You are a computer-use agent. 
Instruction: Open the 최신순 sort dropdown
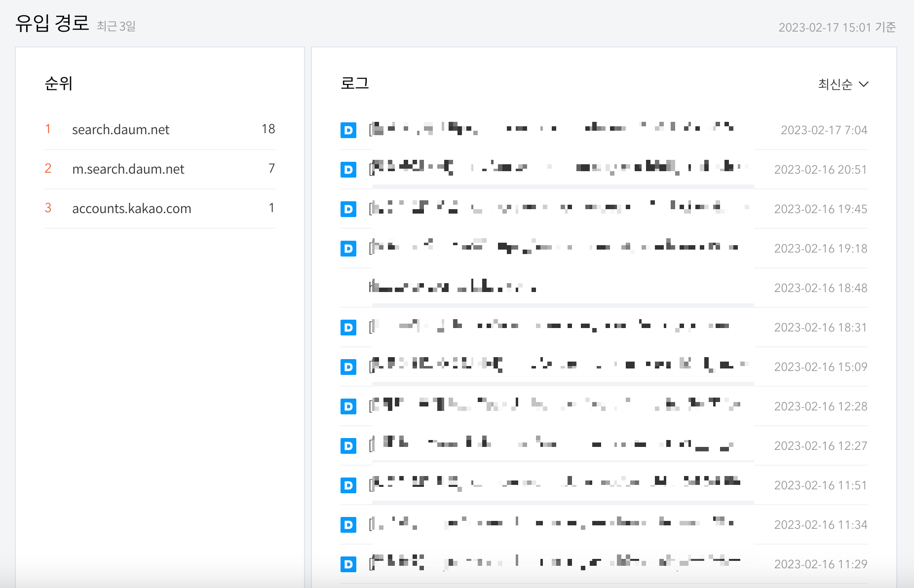coord(843,84)
